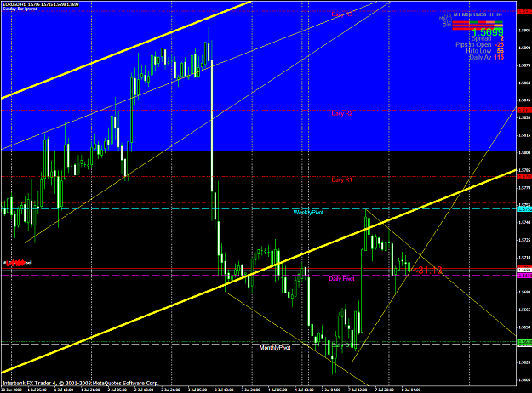Click the Hi to Low value 56
Image resolution: width=532 pixels, height=393 pixels.
501,51
